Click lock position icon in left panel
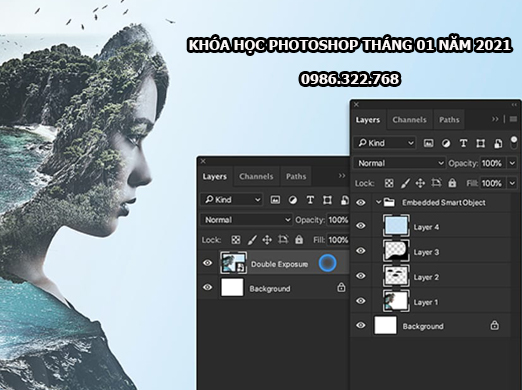Image resolution: width=522 pixels, height=390 pixels. tap(267, 240)
